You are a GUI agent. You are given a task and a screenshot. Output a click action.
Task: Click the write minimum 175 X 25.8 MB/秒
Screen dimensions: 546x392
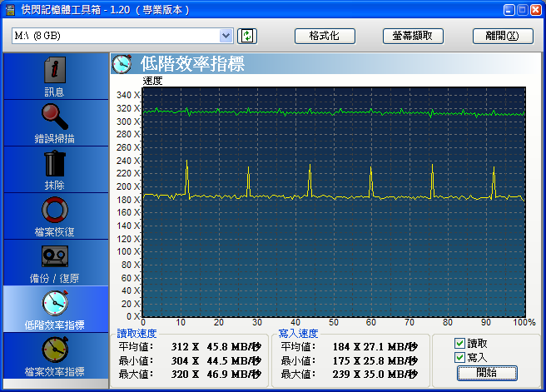coord(375,360)
